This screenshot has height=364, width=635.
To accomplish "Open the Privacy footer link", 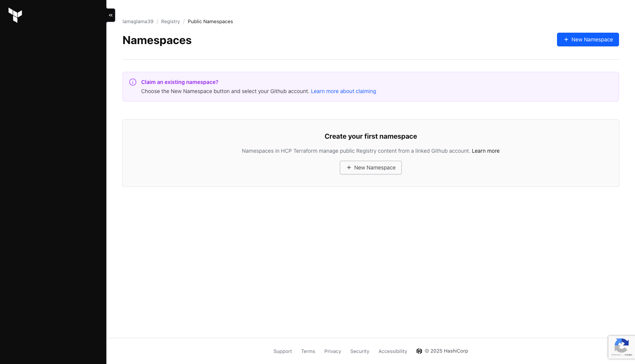I will (333, 351).
